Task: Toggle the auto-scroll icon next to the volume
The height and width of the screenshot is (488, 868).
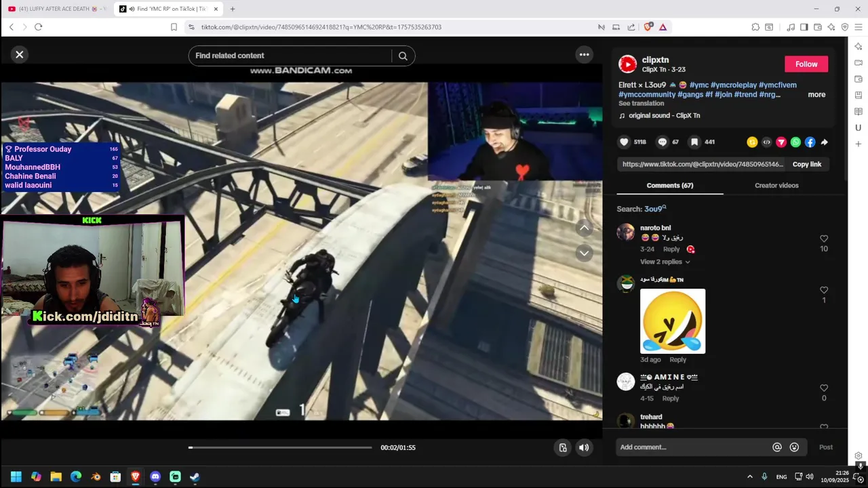Action: tap(562, 448)
